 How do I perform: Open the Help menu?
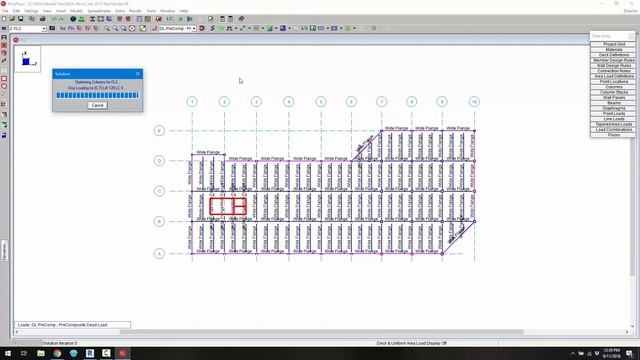point(184,11)
